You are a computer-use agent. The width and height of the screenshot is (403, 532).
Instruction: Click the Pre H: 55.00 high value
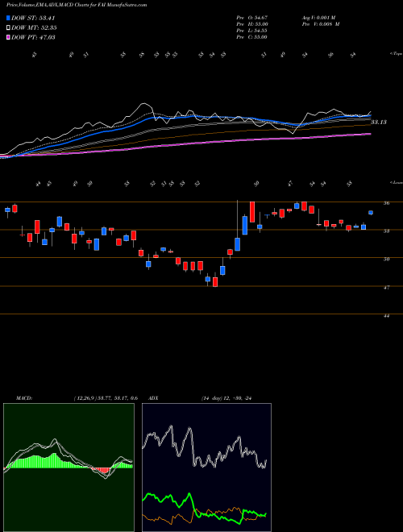252,24
